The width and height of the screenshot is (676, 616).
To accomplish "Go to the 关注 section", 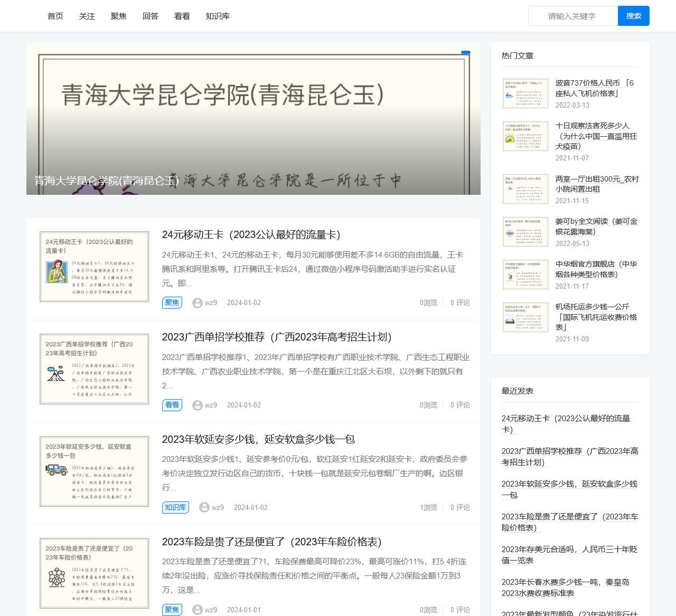I will click(x=87, y=16).
